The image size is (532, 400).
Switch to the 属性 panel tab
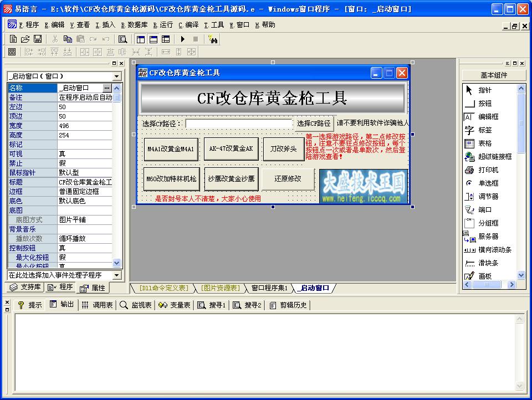coord(93,288)
